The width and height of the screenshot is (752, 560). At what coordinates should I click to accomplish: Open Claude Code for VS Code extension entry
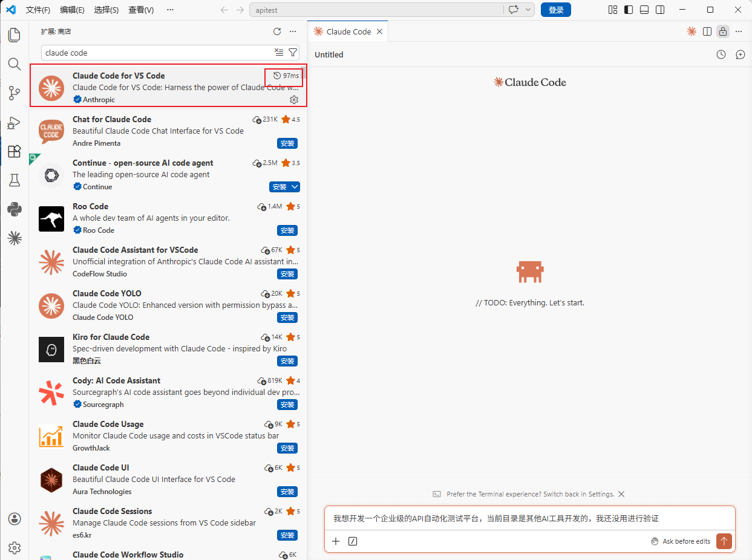[168, 88]
